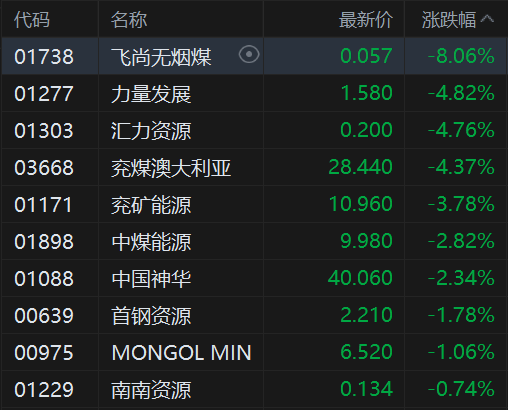Click change value -1.78%
Viewport: 508px width, 410px height.
pyautogui.click(x=461, y=315)
